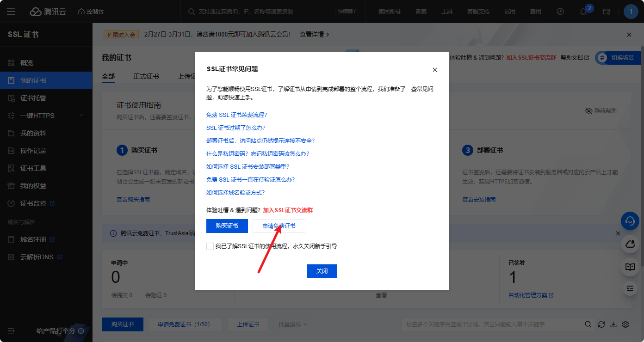Viewport: 644px width, 342px height.
Task: Open link 什么是私钥密码?忘记私钥密码该怎么办?
Action: tap(258, 154)
